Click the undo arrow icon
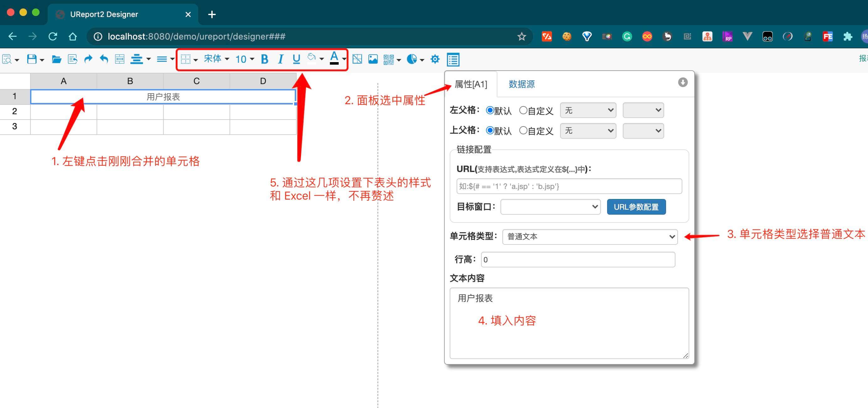Viewport: 868px width, 408px height. [x=104, y=59]
